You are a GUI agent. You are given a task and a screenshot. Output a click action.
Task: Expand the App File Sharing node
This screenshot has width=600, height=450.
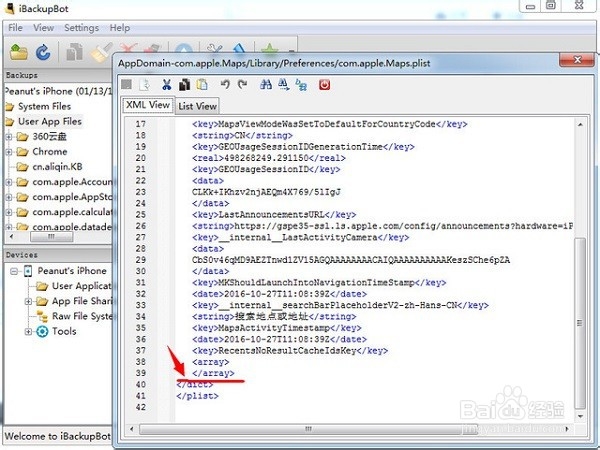pyautogui.click(x=28, y=302)
